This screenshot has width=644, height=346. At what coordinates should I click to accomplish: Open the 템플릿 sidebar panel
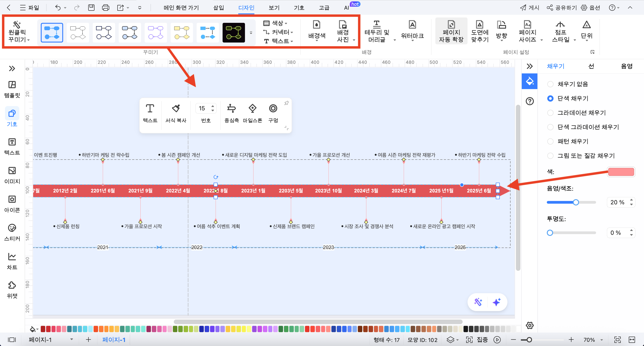click(x=12, y=89)
